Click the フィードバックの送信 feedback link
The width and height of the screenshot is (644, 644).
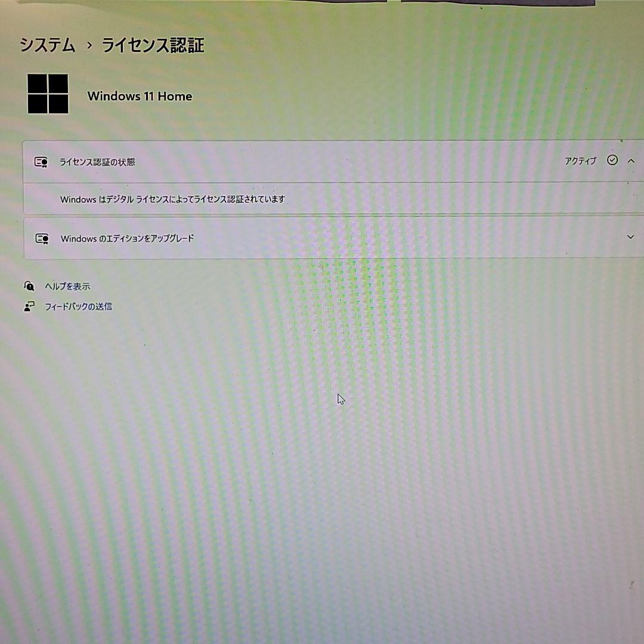79,306
